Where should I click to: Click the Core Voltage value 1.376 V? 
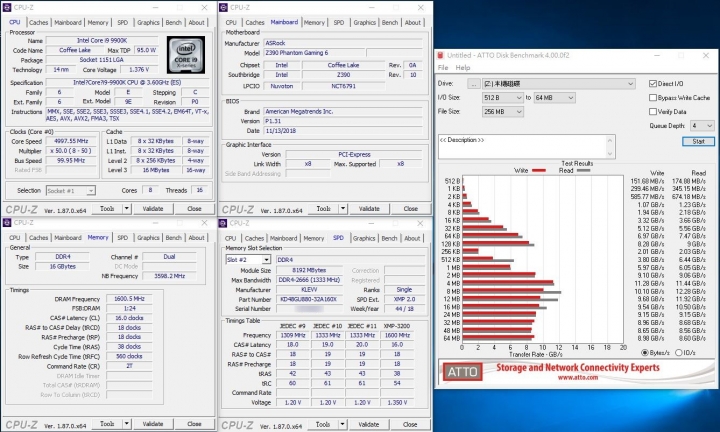tap(139, 70)
